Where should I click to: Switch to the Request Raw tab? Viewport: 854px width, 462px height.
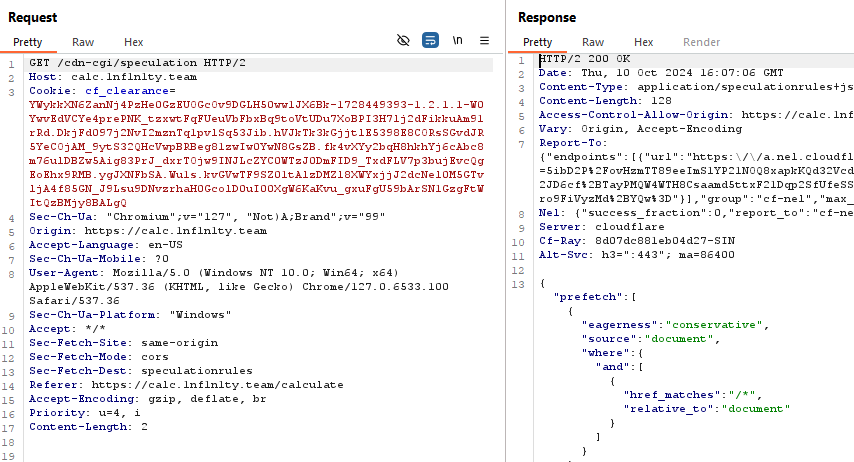(83, 42)
